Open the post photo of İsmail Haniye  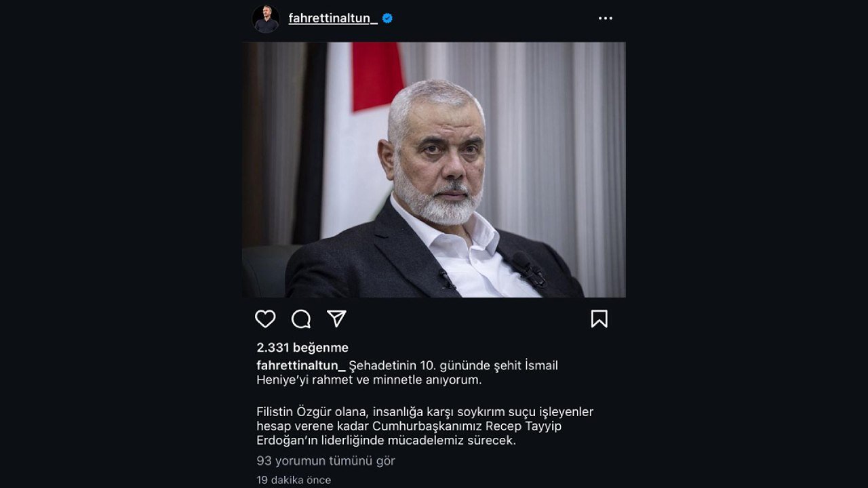point(434,169)
